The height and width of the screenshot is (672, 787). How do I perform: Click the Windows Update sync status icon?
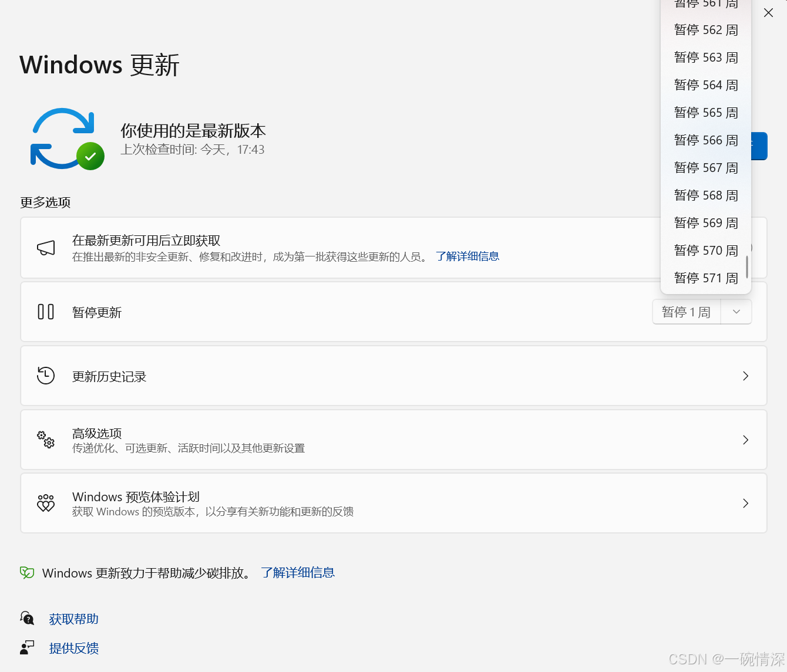point(67,139)
